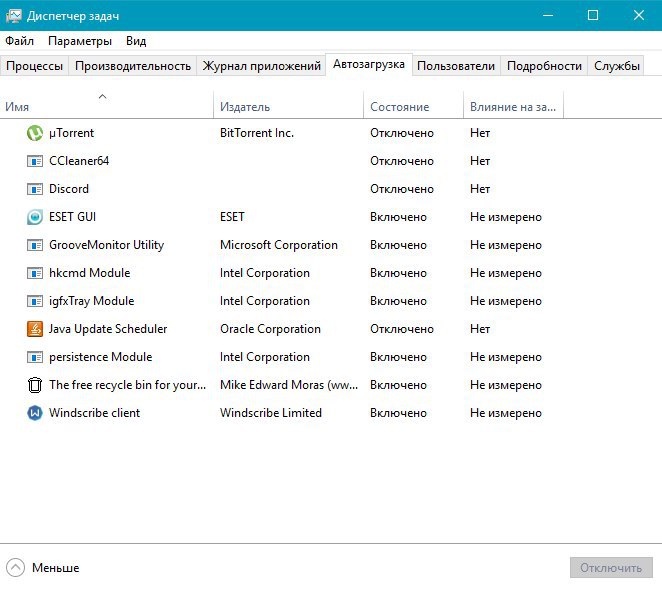Sort by the Состояние column header
This screenshot has height=590, width=662.
(413, 104)
